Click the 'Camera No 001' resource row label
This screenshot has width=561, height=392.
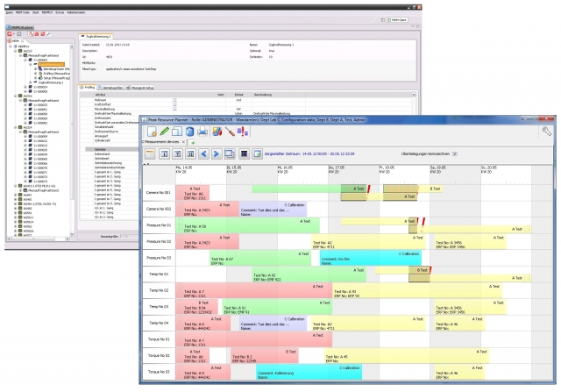pyautogui.click(x=159, y=193)
